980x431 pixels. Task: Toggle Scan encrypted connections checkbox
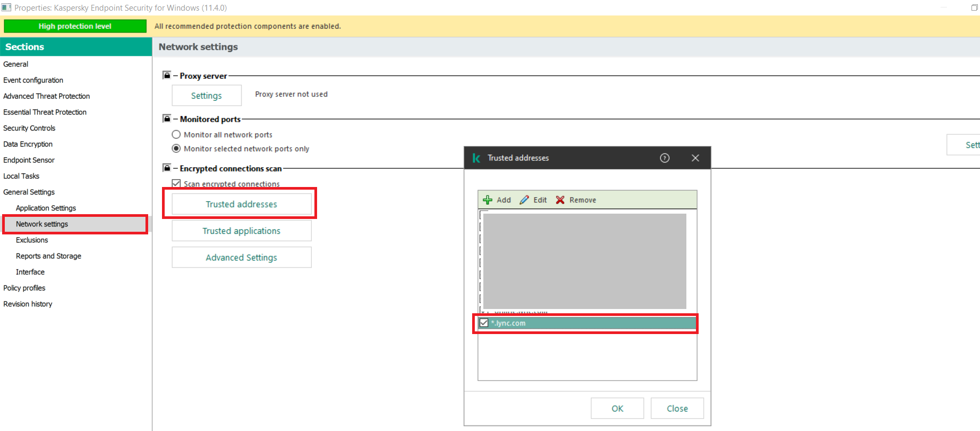point(176,183)
